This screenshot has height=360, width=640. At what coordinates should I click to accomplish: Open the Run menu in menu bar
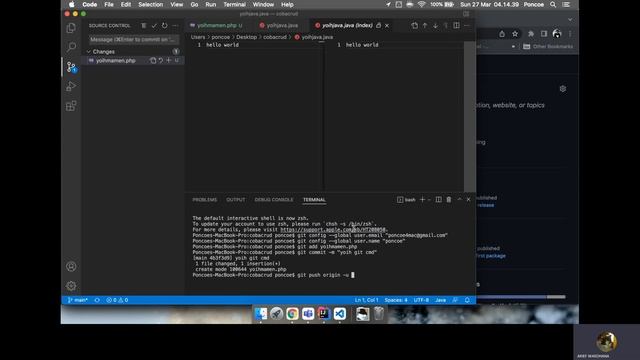[211, 4]
